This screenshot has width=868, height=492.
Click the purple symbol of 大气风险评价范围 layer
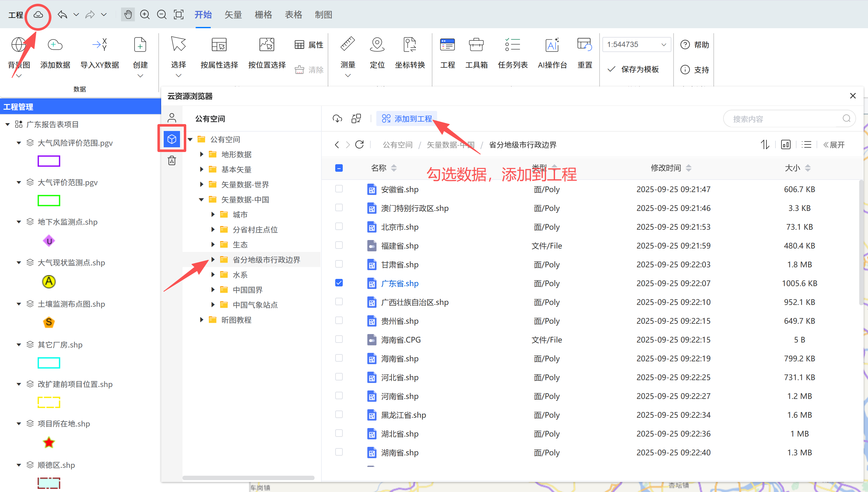tap(49, 161)
